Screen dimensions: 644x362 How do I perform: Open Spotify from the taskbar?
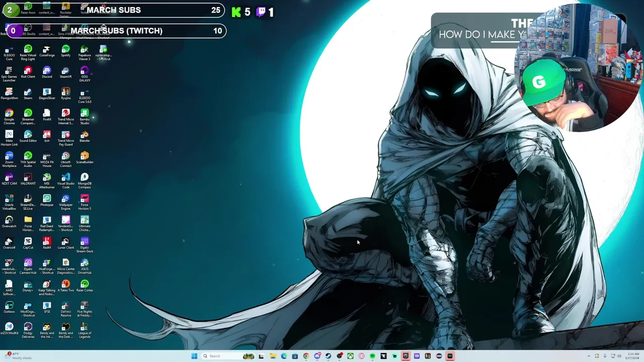click(372, 356)
